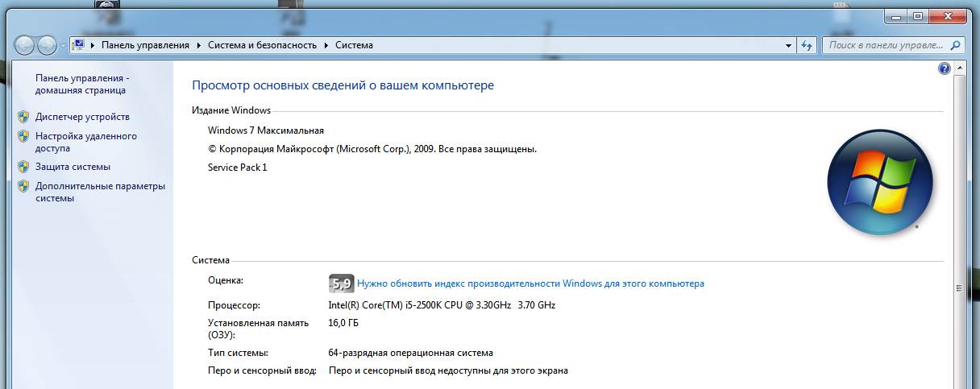
Task: Click the Установленная память (ОЗУ): label
Action: pos(258,329)
